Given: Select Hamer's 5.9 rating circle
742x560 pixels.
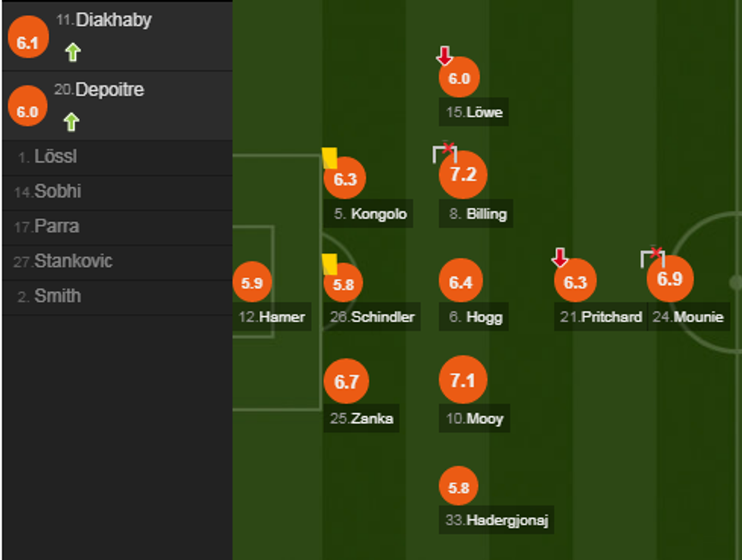Looking at the screenshot, I should click(252, 283).
